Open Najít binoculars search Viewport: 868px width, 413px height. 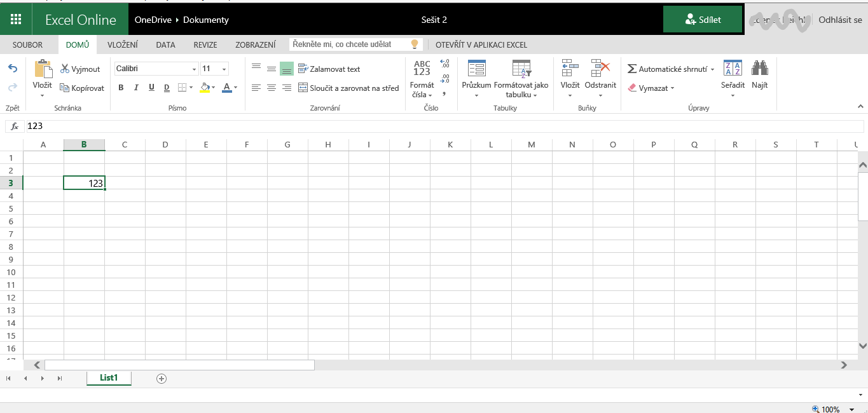[x=760, y=75]
